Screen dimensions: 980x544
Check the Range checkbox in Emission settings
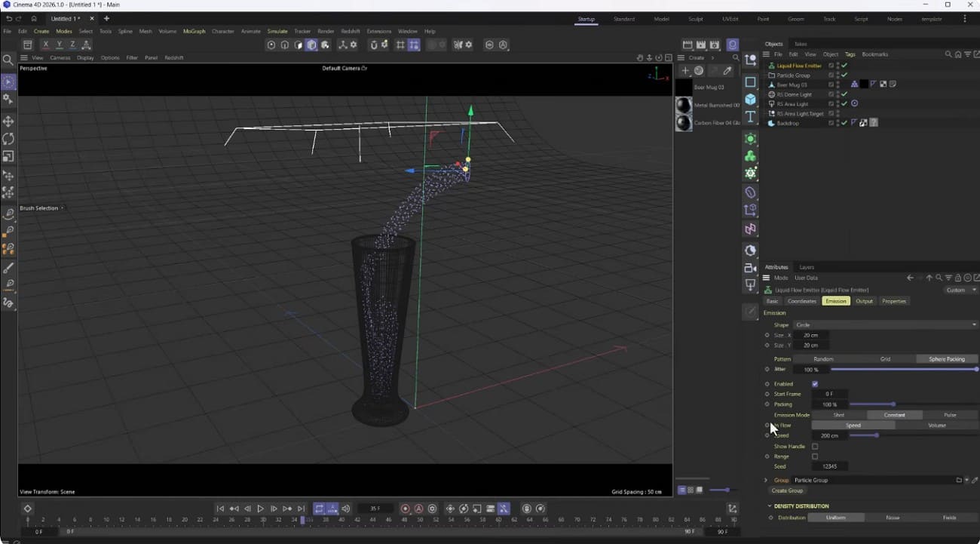coord(816,456)
